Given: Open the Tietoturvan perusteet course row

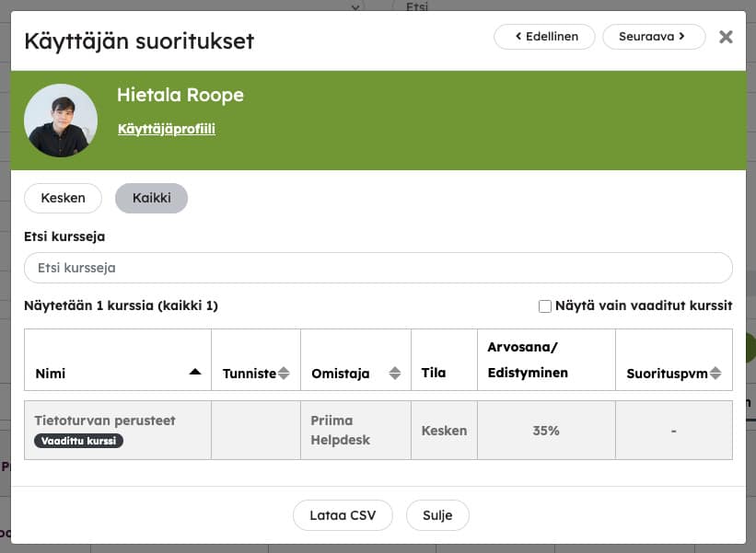Looking at the screenshot, I should [378, 431].
